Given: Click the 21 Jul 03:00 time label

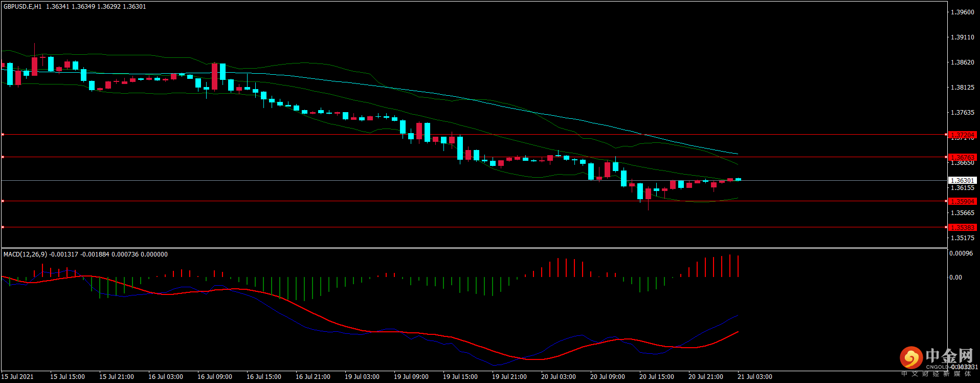Looking at the screenshot, I should pos(755,377).
